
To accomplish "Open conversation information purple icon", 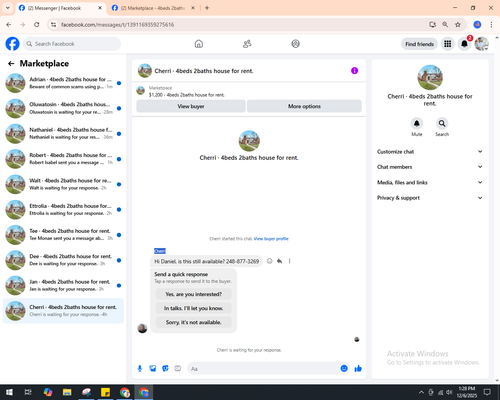I will pos(354,71).
